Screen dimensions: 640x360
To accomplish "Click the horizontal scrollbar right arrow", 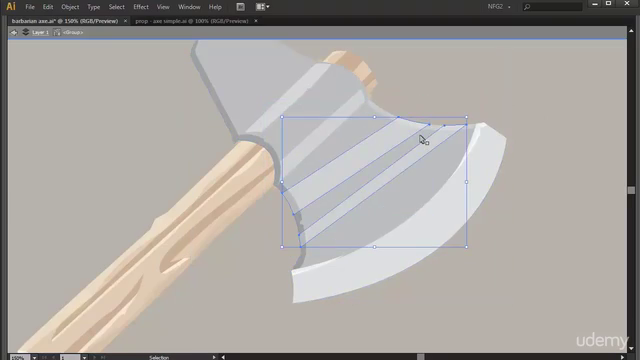I will pos(622,358).
